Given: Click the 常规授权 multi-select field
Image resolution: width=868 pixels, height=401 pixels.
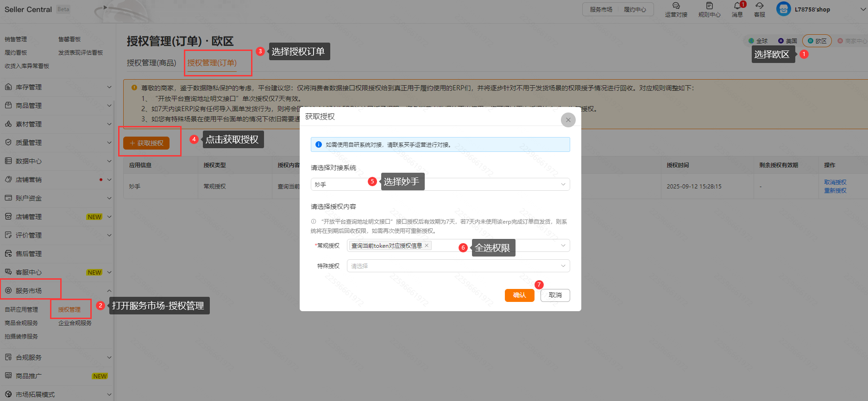Looking at the screenshot, I should (496, 246).
